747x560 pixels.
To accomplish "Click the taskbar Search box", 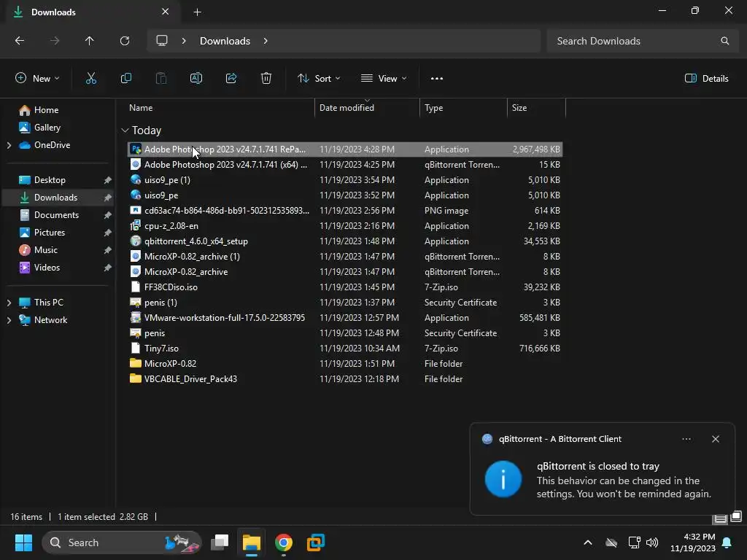I will click(x=122, y=542).
